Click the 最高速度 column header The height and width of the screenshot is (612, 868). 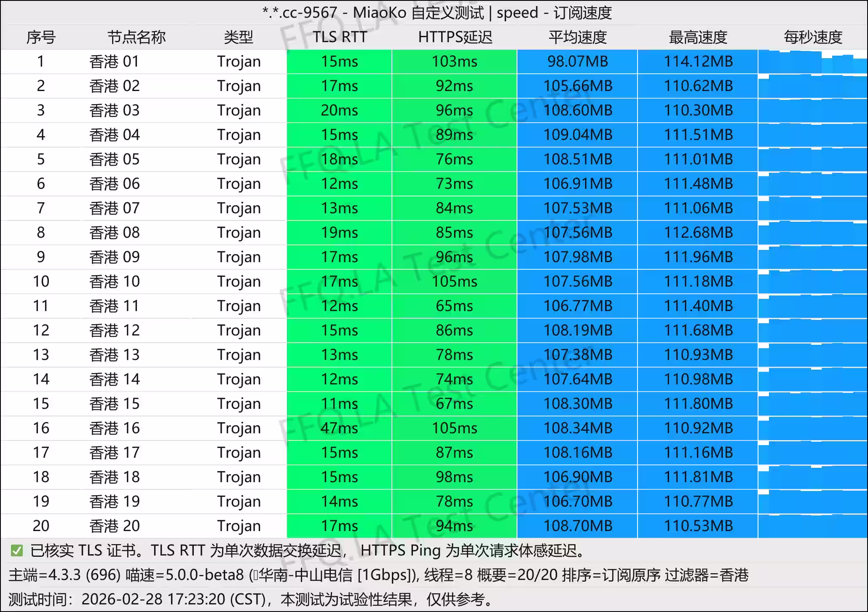click(698, 37)
